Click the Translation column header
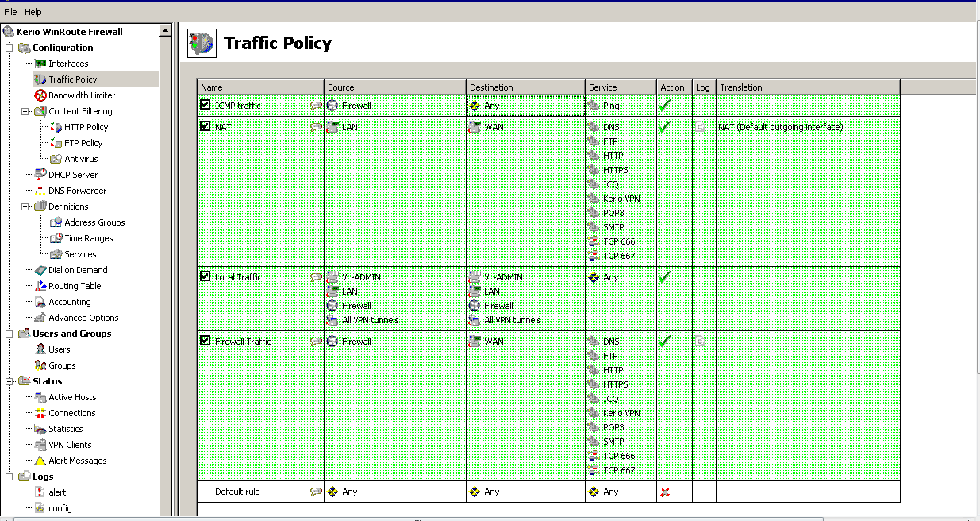Viewport: 980px width, 521px height. pos(808,87)
